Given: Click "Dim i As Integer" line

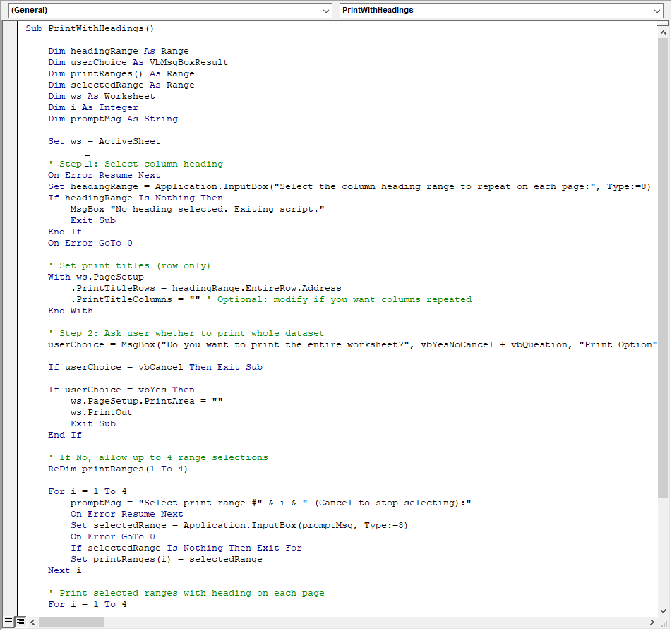Looking at the screenshot, I should point(93,107).
